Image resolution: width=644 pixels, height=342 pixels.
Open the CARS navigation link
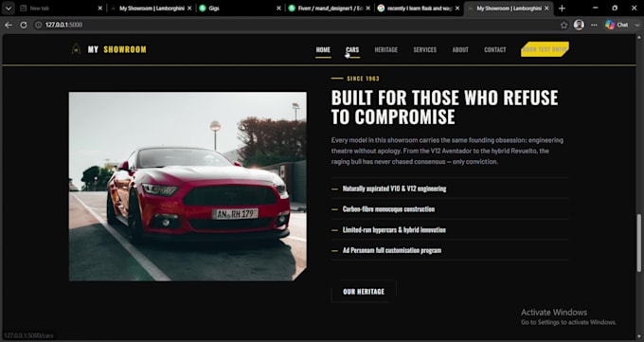(x=352, y=50)
